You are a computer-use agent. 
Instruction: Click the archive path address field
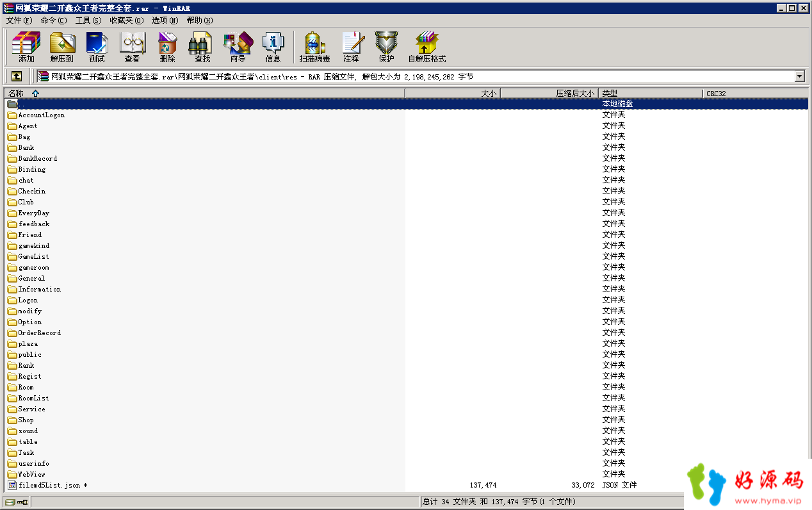click(415, 77)
